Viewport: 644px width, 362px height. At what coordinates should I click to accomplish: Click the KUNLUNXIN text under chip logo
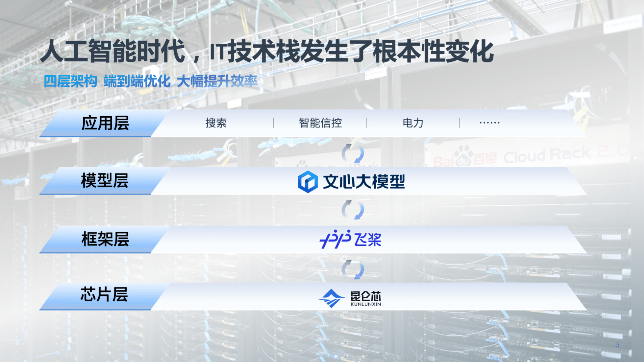pyautogui.click(x=366, y=305)
